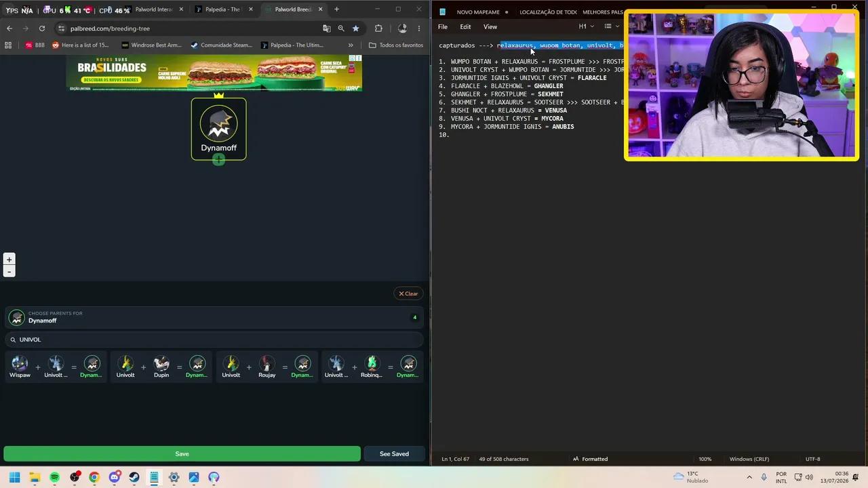Screen dimensions: 868x488
Task: Open Notepad from the taskbar
Action: click(154, 477)
